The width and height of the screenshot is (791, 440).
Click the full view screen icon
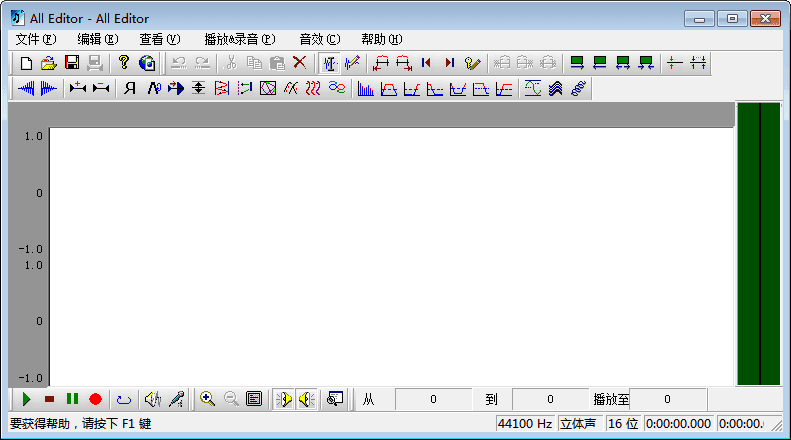point(254,400)
